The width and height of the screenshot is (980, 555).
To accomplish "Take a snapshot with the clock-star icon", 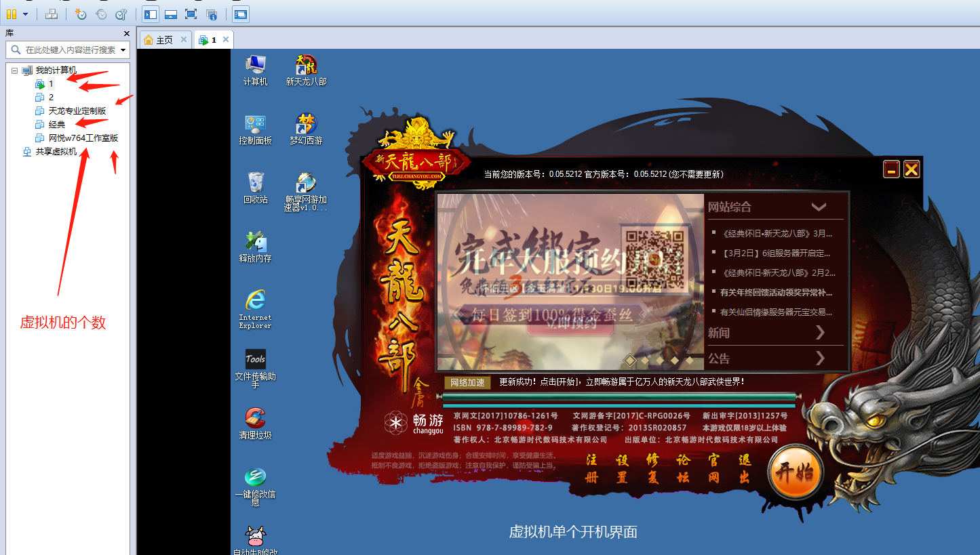I will point(81,14).
